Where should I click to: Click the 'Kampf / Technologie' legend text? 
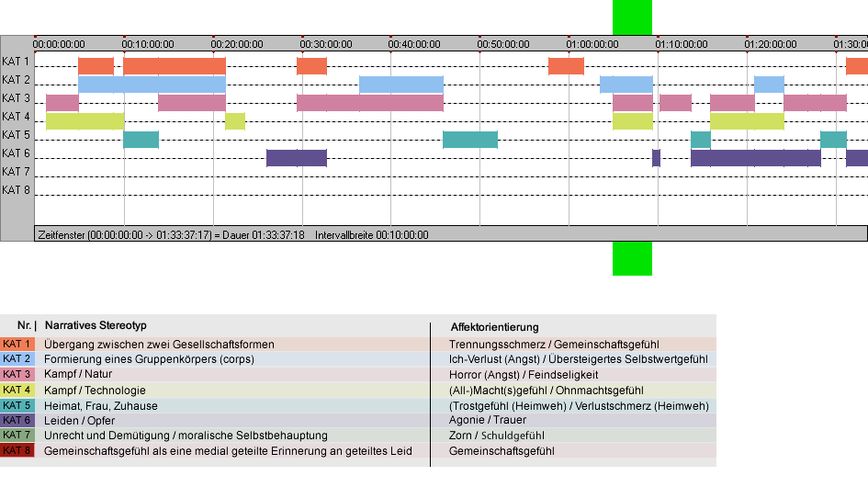(x=95, y=390)
